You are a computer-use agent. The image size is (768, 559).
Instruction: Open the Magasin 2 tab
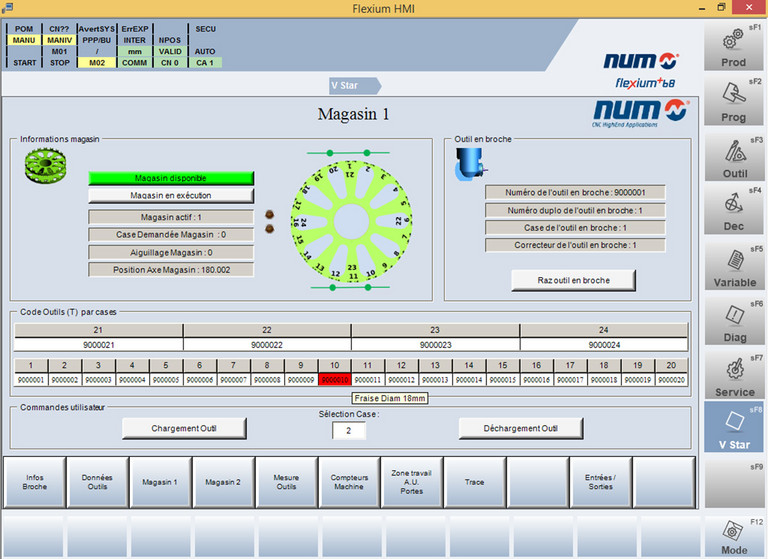[x=224, y=482]
